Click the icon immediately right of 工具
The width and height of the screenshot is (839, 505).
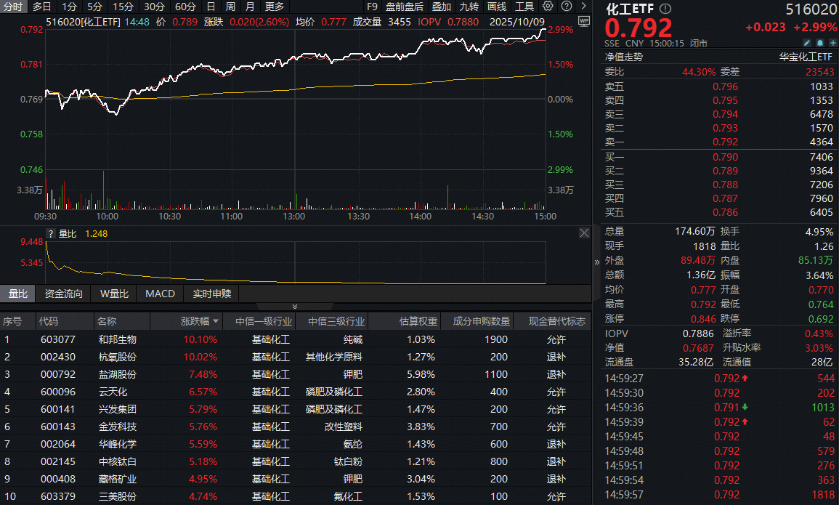point(548,6)
